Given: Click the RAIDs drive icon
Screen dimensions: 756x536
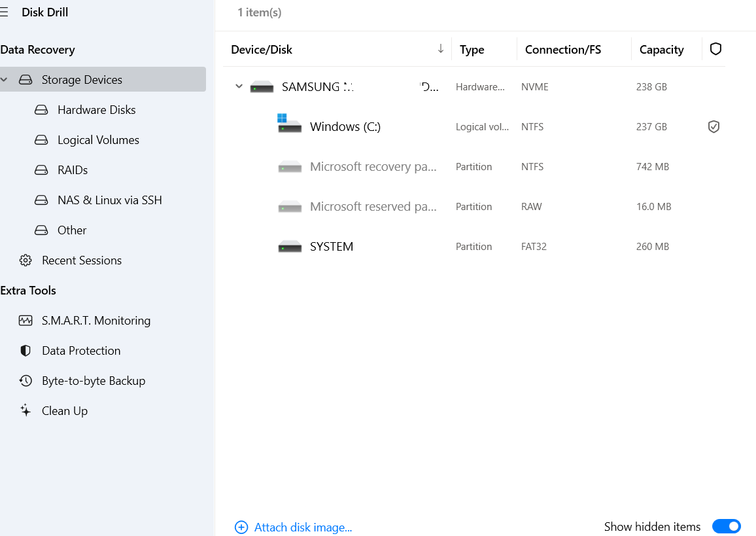Looking at the screenshot, I should (x=41, y=170).
